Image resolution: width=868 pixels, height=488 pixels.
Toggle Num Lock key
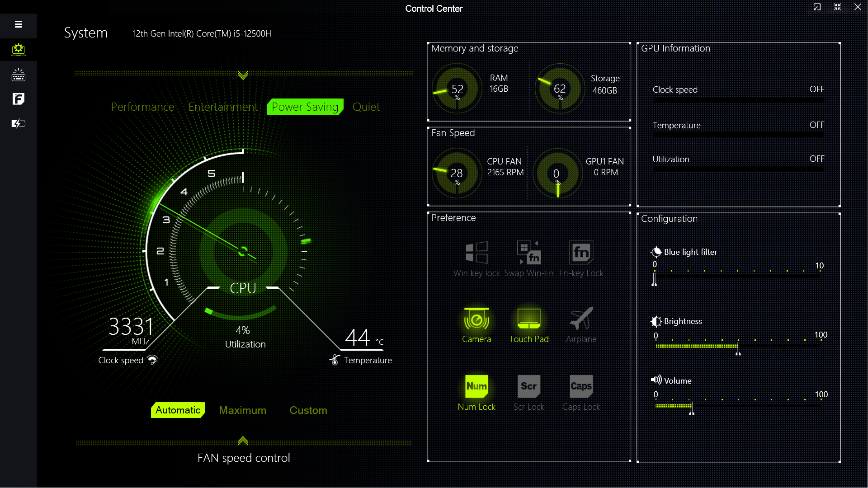(476, 387)
